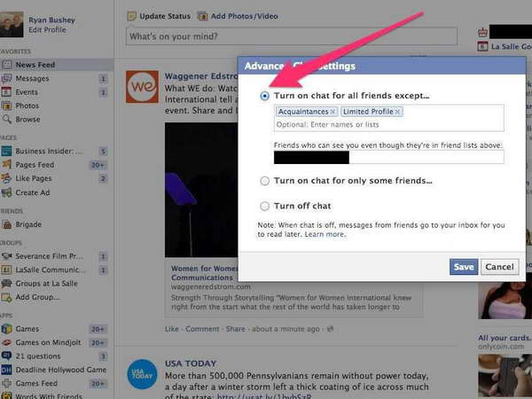Open the Create Ad link
The image size is (532, 399).
(x=33, y=192)
